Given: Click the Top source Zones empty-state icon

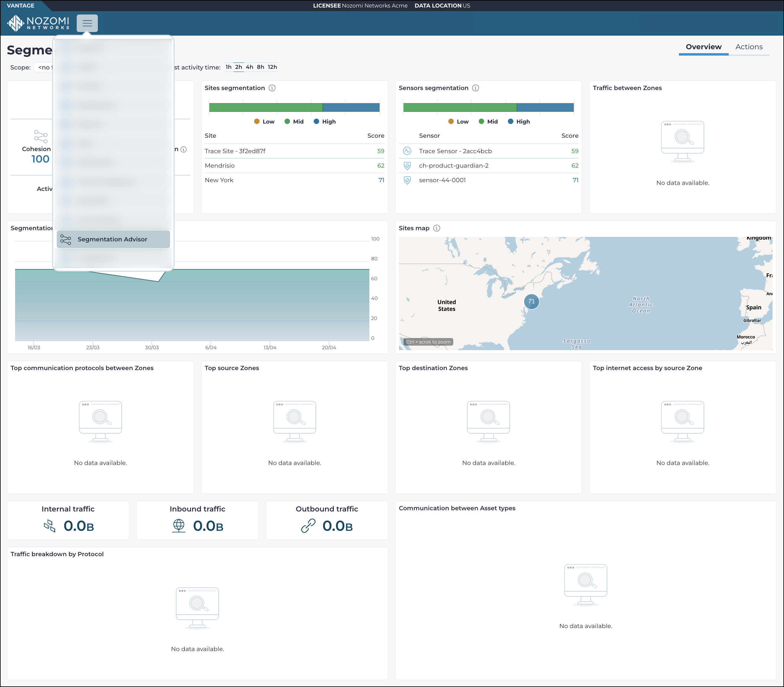Looking at the screenshot, I should [294, 422].
